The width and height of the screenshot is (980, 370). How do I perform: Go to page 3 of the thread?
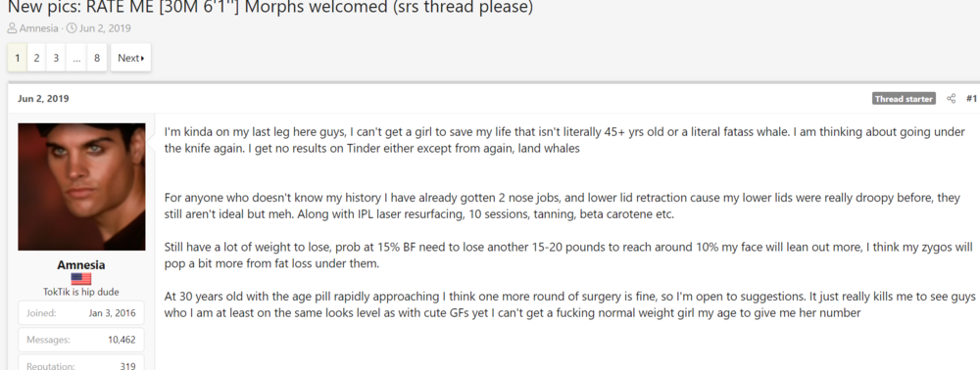[x=56, y=58]
